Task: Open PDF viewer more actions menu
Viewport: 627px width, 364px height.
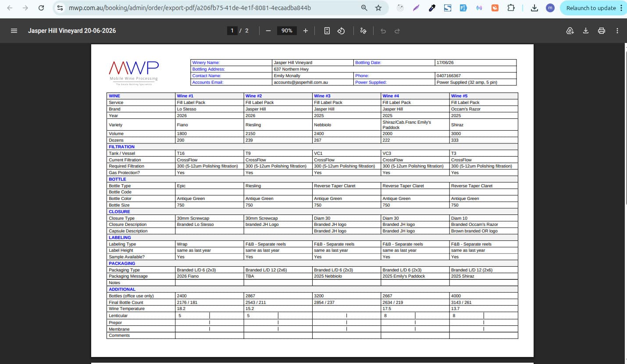Action: coord(617,31)
